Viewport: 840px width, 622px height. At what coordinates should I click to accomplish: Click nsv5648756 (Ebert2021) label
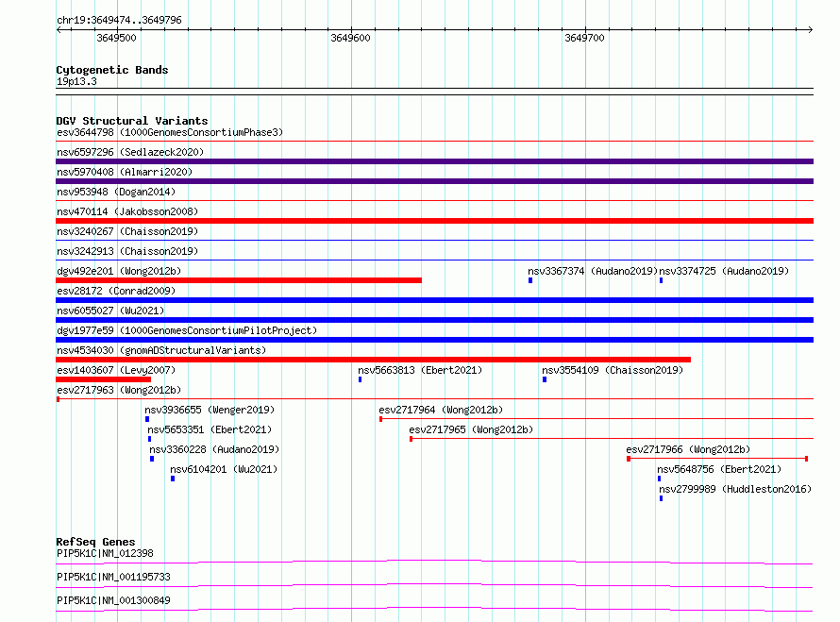(719, 469)
